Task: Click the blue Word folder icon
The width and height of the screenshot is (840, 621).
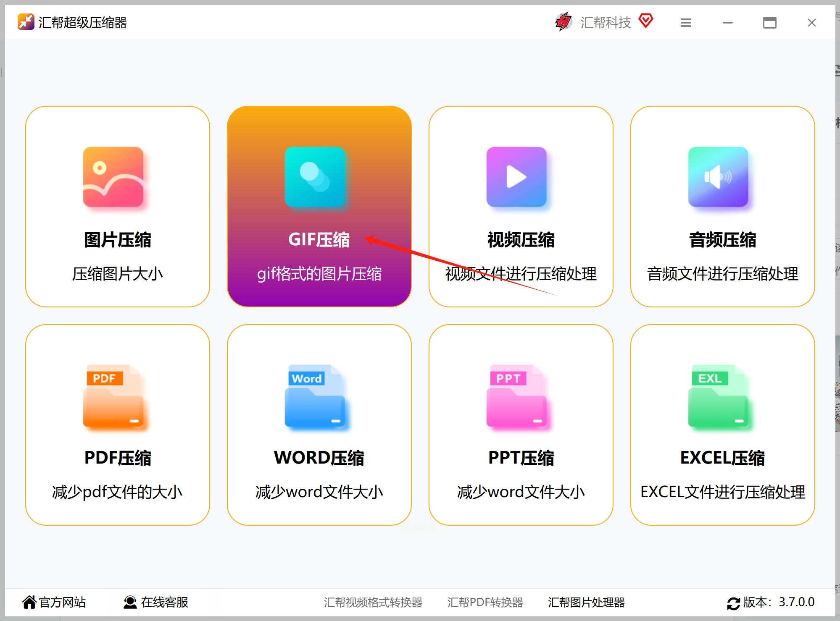Action: click(315, 396)
